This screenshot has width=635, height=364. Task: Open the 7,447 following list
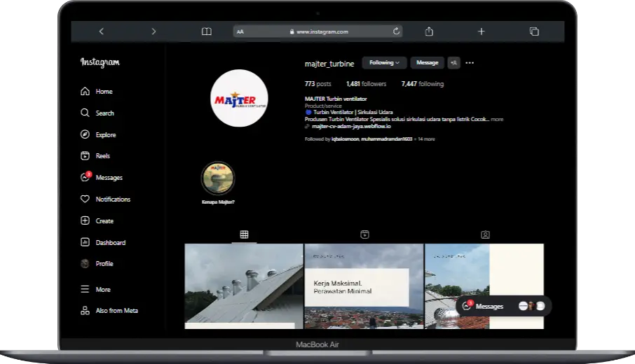[x=423, y=84]
